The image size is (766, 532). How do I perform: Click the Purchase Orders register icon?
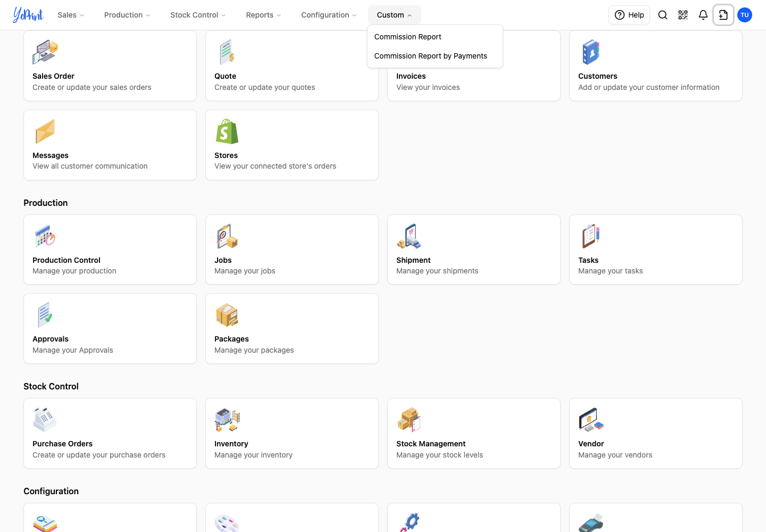(x=45, y=420)
